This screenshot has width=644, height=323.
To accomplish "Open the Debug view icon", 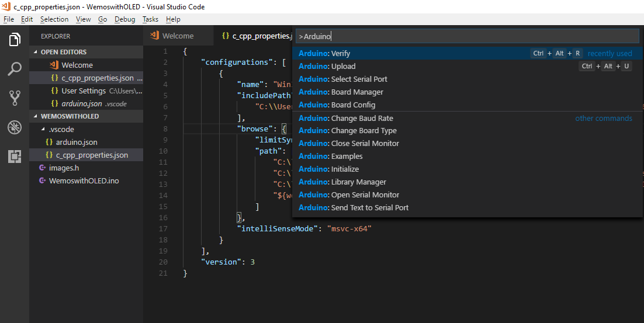I will 15,127.
